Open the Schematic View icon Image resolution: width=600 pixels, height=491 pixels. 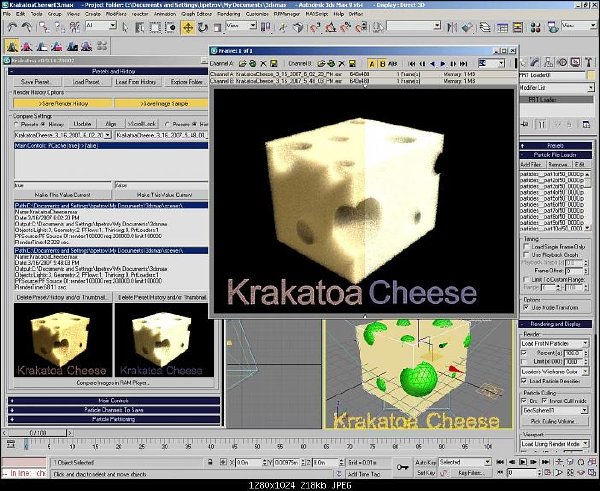(517, 27)
